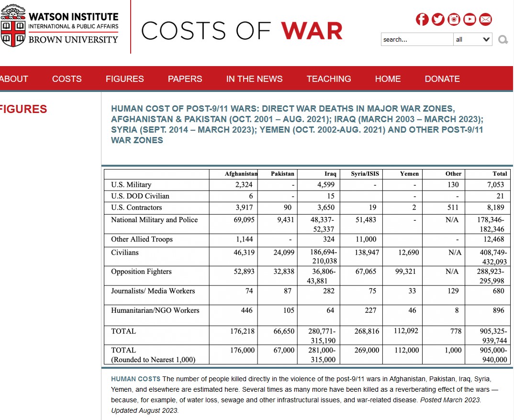Click the Other Allied Troops row label
This screenshot has height=420, width=514.
click(x=142, y=239)
